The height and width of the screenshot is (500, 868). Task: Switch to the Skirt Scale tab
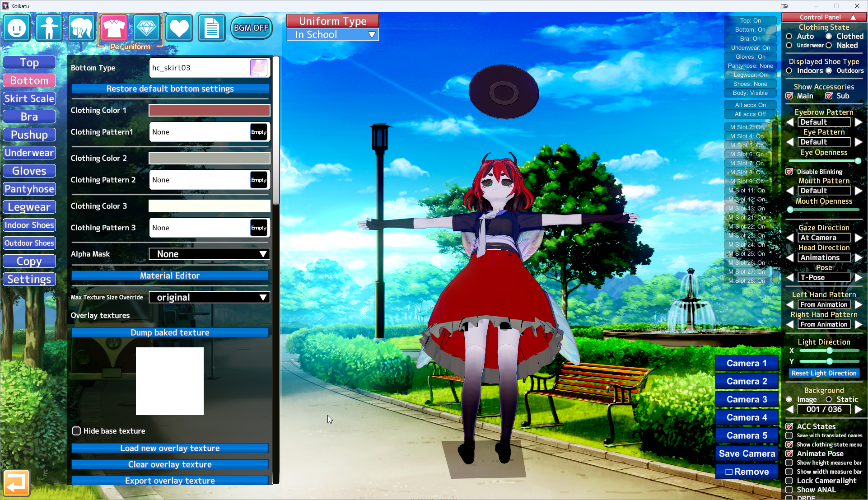29,98
